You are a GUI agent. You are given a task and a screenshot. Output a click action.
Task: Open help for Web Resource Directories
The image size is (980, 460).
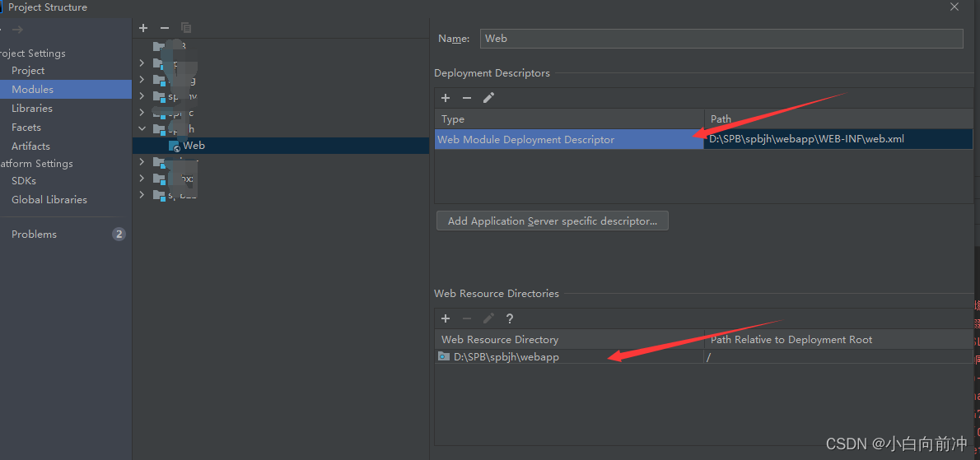click(510, 318)
